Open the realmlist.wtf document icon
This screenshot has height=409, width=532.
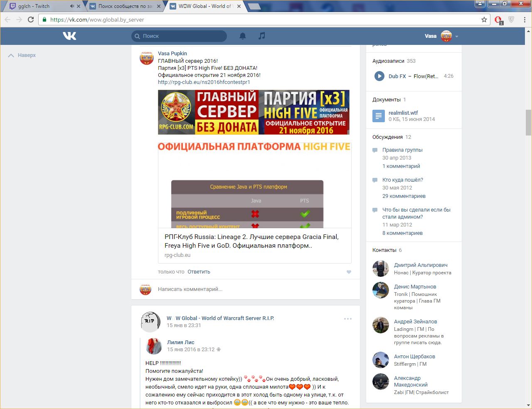point(378,116)
